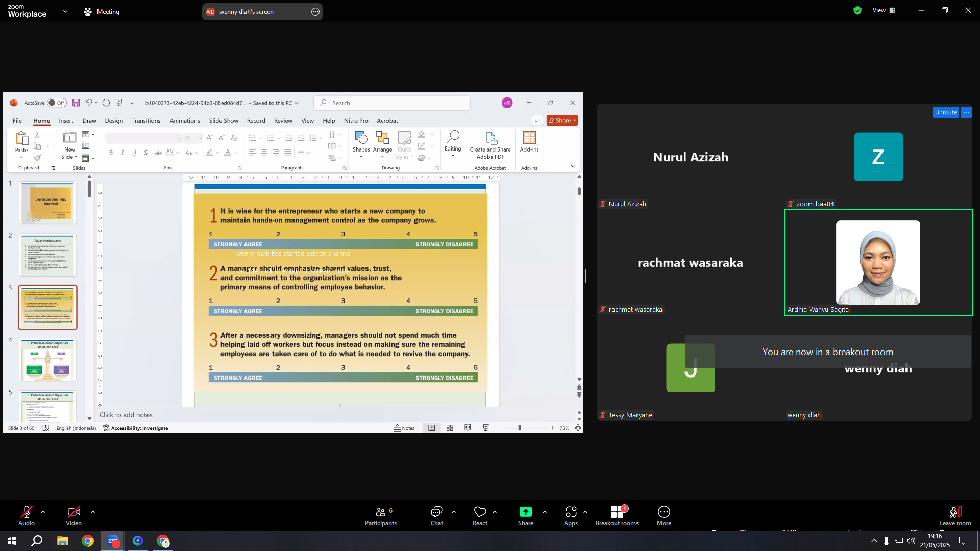
Task: Select slide 4 thumbnail
Action: [x=47, y=360]
